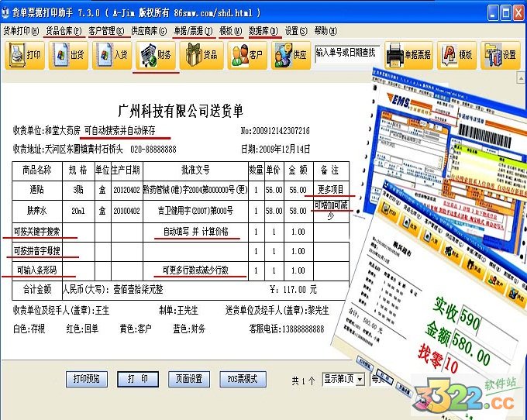
Task: Click the 可按关键字搜索 cell
Action: pyautogui.click(x=37, y=232)
